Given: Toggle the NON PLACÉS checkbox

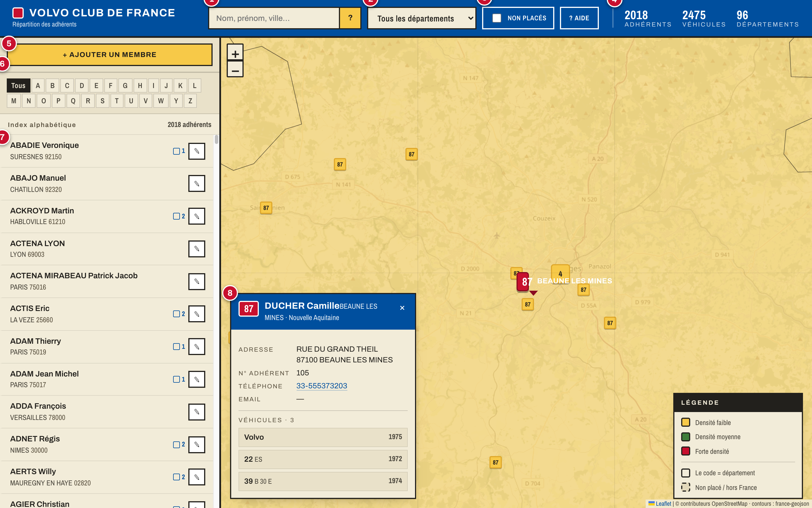Looking at the screenshot, I should pyautogui.click(x=497, y=18).
